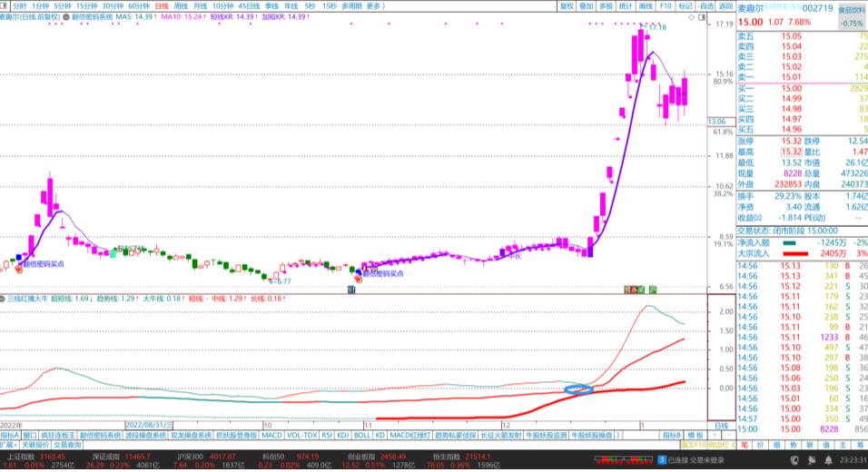Image resolution: width=868 pixels, height=472 pixels.
Task: Open the 多股 multi-stock view
Action: point(607,6)
